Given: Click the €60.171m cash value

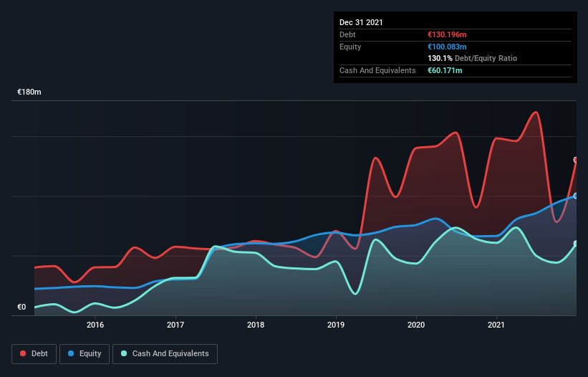Looking at the screenshot, I should pos(445,70).
